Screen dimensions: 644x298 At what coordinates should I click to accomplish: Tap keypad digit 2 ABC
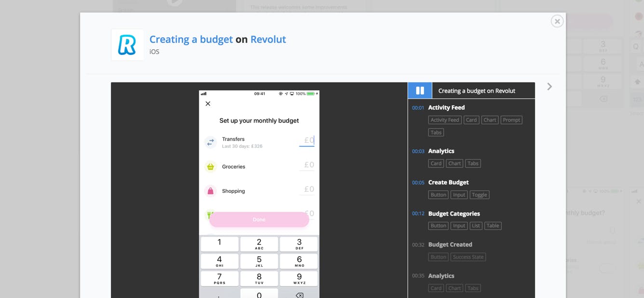pyautogui.click(x=259, y=244)
